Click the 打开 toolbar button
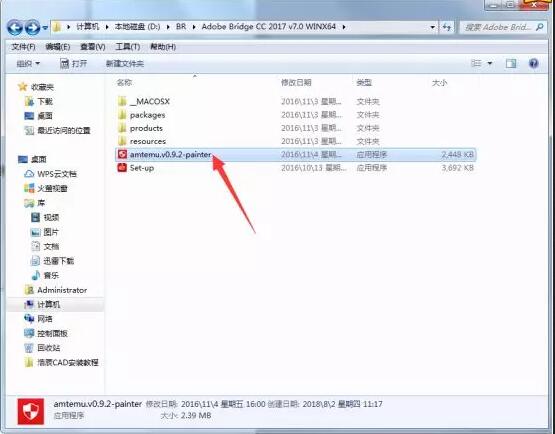 coord(74,64)
